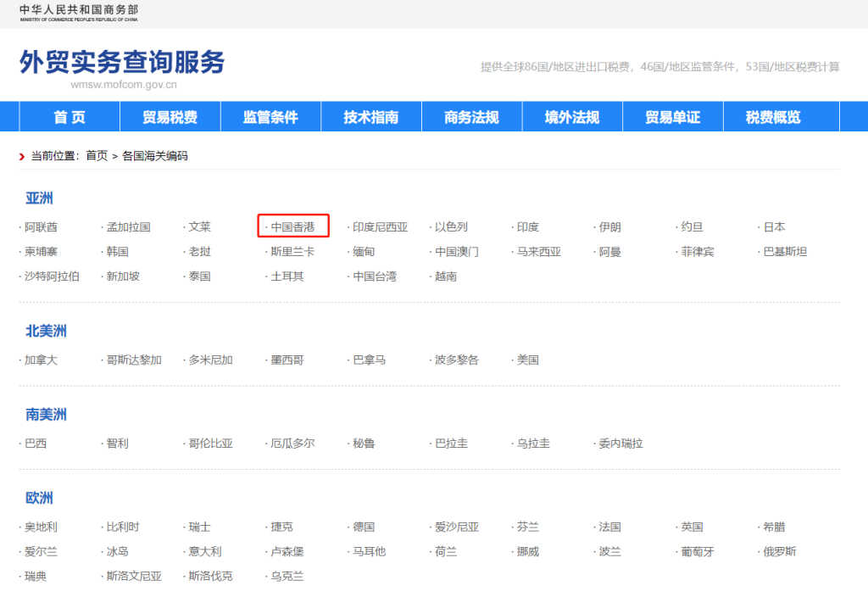Open the 巴基斯坦 link
Image resolution: width=868 pixels, height=597 pixels.
[786, 251]
